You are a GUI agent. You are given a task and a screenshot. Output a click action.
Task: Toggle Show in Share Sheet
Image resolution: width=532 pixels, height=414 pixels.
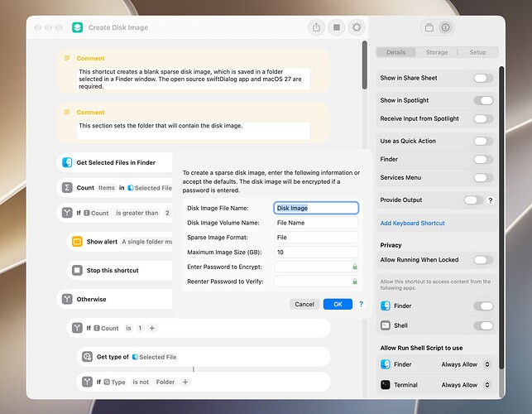483,78
